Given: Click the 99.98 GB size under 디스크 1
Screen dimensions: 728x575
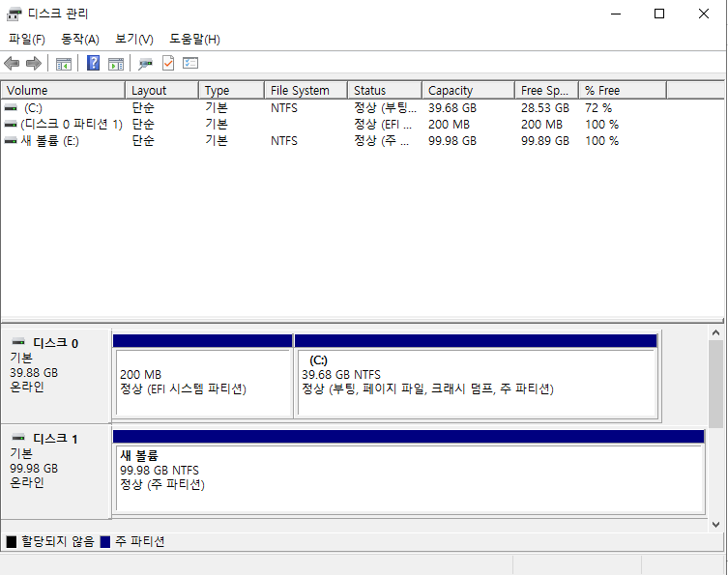Looking at the screenshot, I should [x=34, y=469].
